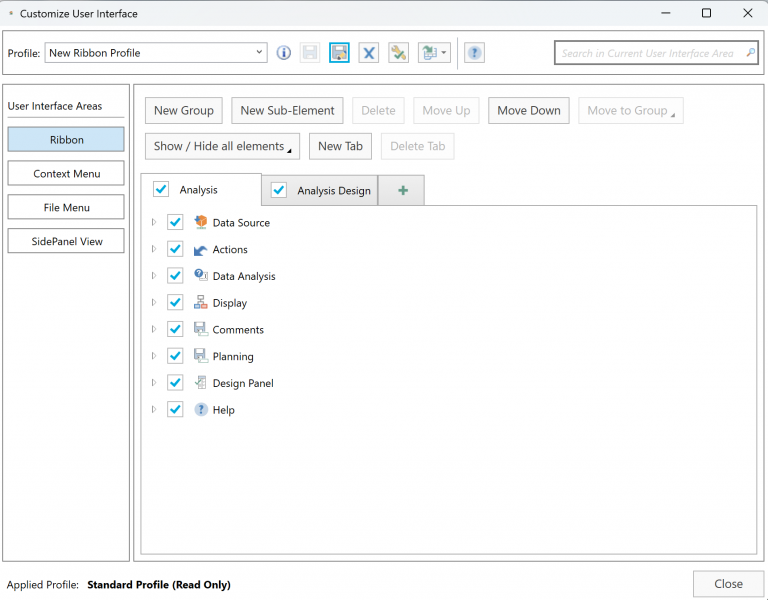Click the New Sub-Element button
768x600 pixels.
[x=287, y=111]
